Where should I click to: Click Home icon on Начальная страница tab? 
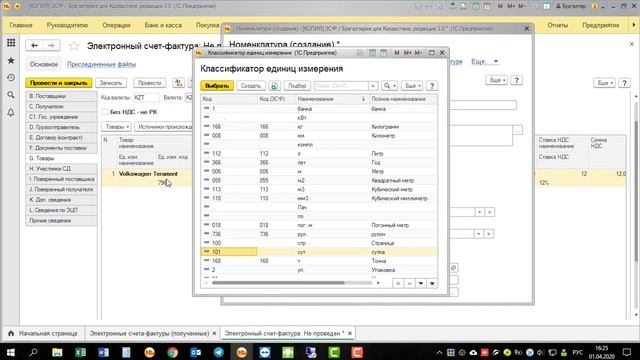pyautogui.click(x=11, y=333)
